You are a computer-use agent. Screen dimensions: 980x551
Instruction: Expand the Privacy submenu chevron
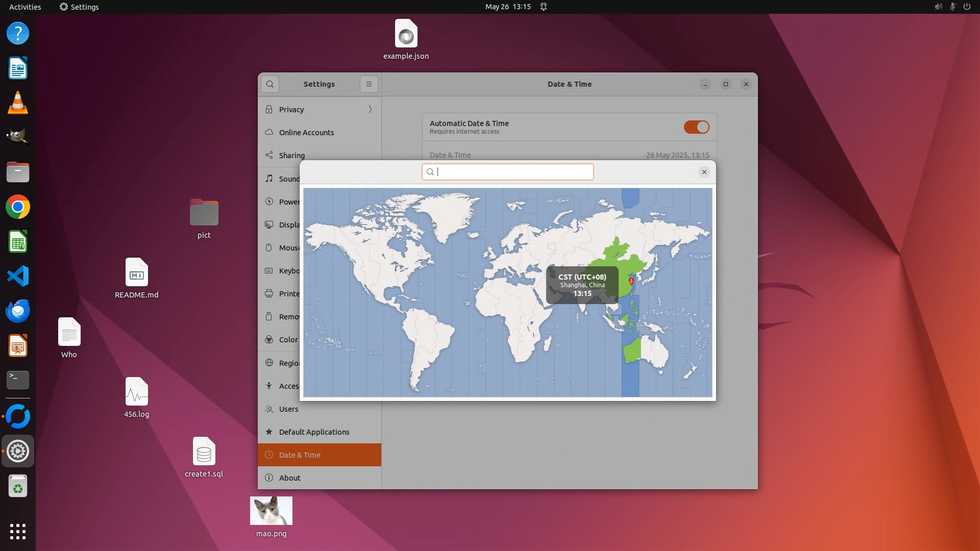coord(370,109)
